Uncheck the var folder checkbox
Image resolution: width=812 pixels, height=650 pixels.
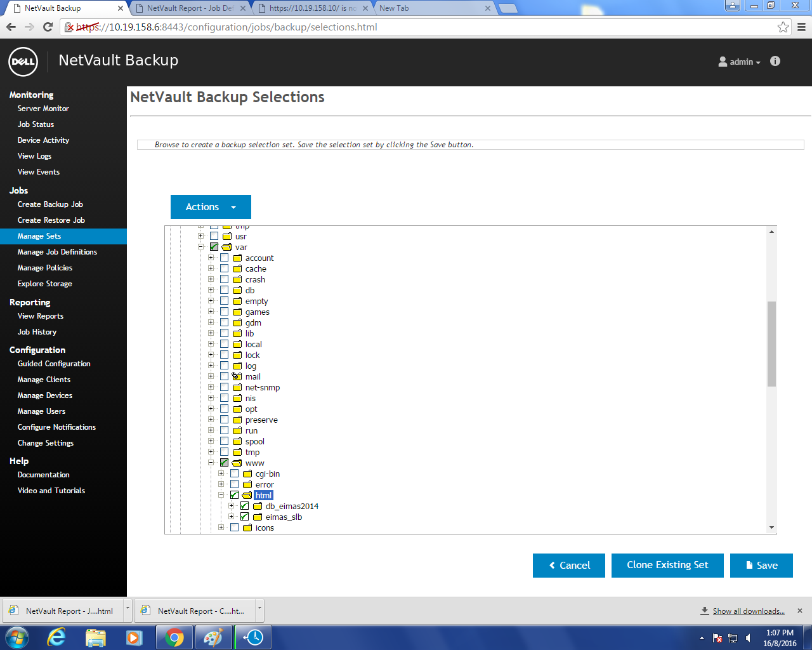tap(214, 247)
